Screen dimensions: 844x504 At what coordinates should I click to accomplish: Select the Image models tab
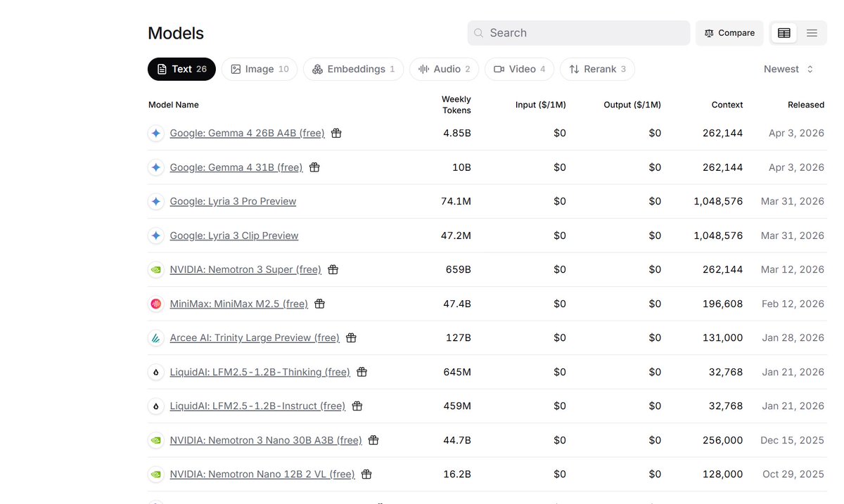pyautogui.click(x=260, y=69)
